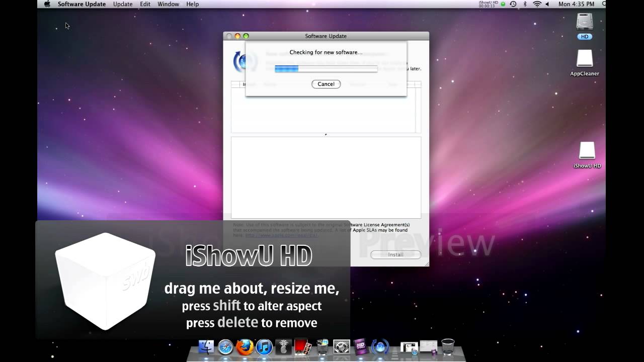Image resolution: width=644 pixels, height=362 pixels.
Task: Open System Preferences from the Dock
Action: click(342, 347)
